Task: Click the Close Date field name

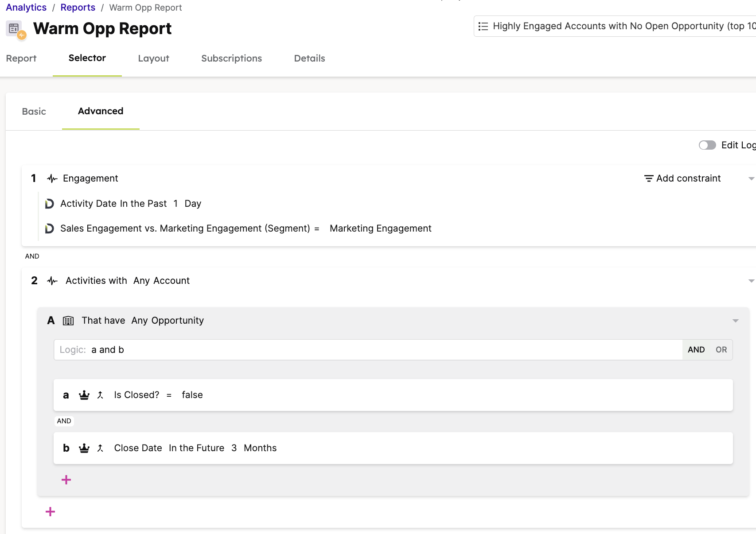Action: 138,448
